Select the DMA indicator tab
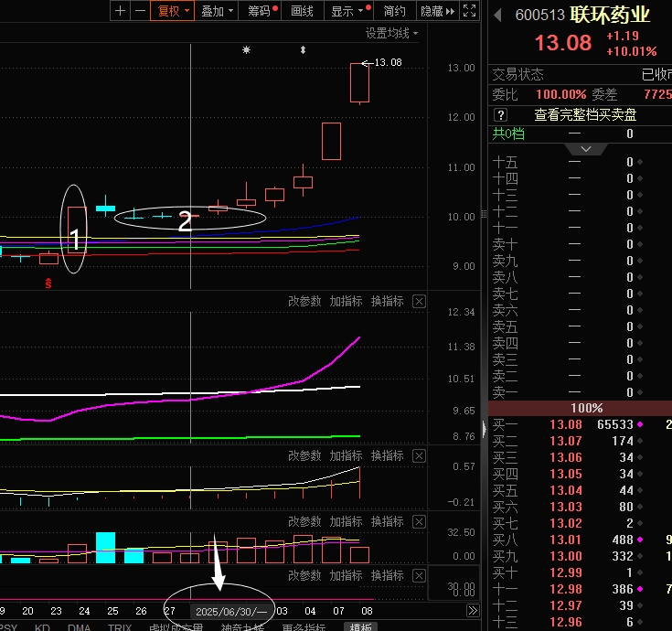Image resolution: width=672 pixels, height=631 pixels. point(79,627)
